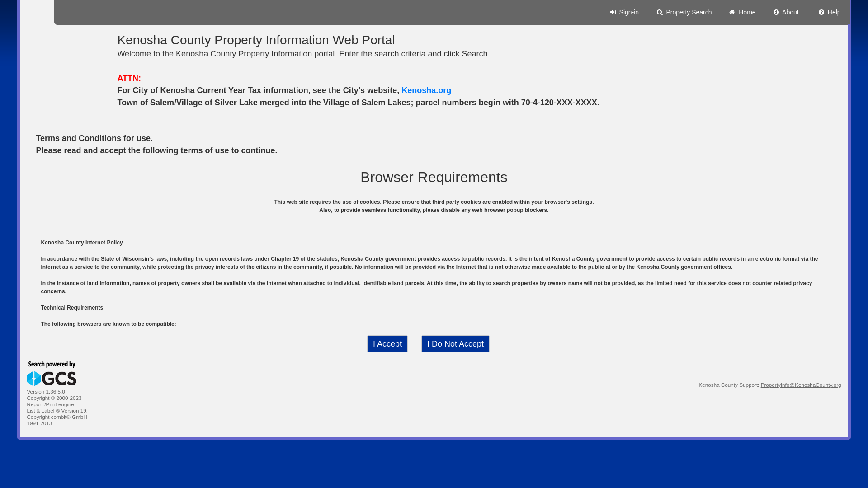
Task: Click the Sign-in arrow icon
Action: click(x=613, y=13)
